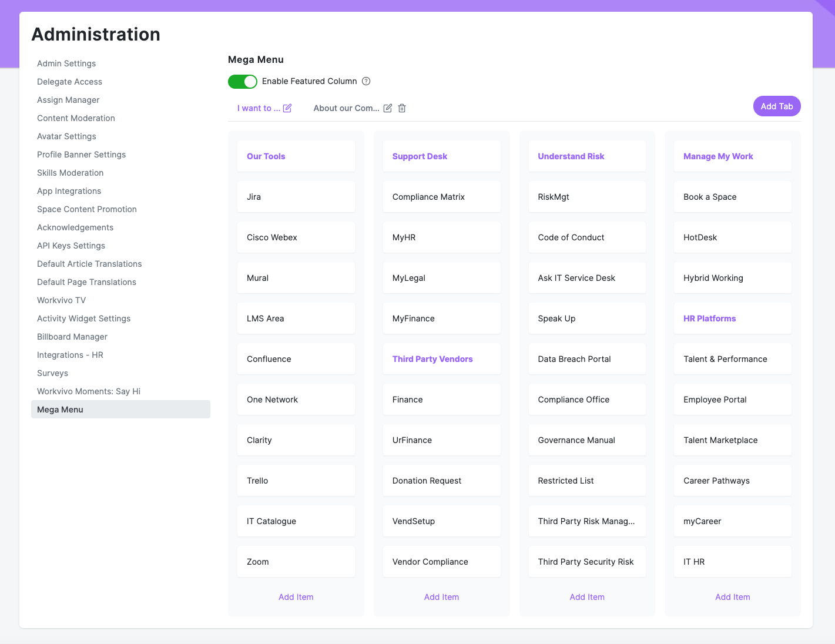Viewport: 835px width, 644px height.
Task: Select the Third Party Vendors header
Action: pos(432,358)
